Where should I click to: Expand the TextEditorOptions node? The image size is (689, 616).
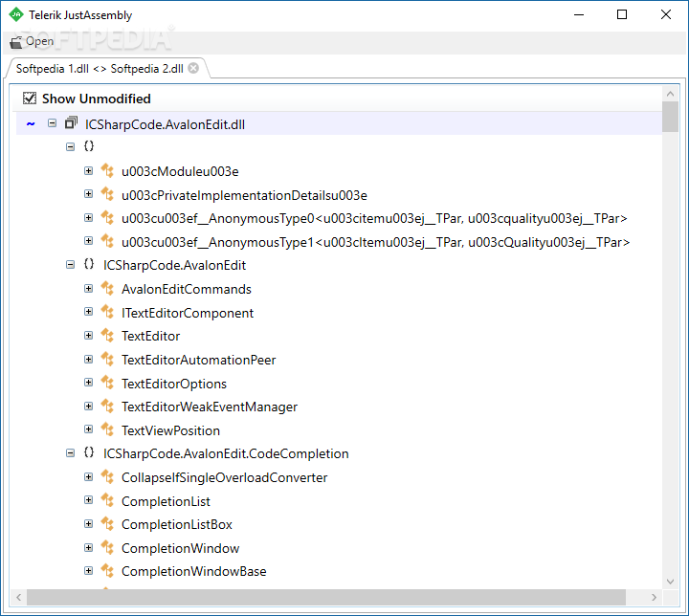click(x=89, y=383)
